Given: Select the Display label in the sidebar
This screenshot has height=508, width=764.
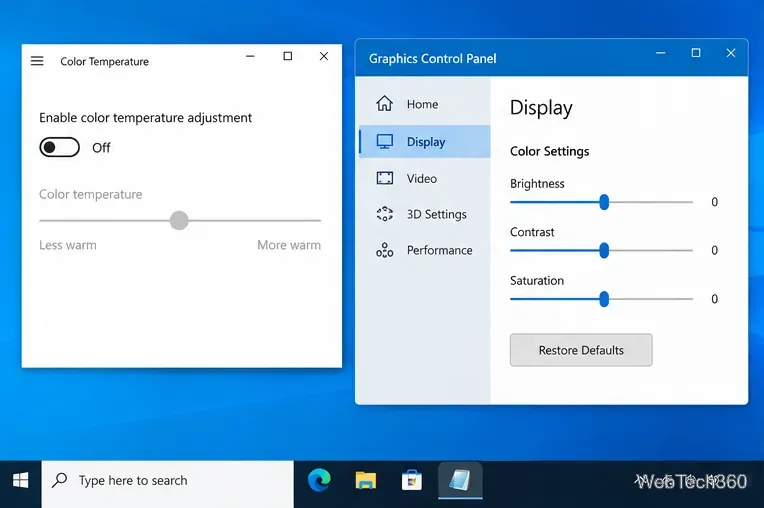Looking at the screenshot, I should 426,142.
